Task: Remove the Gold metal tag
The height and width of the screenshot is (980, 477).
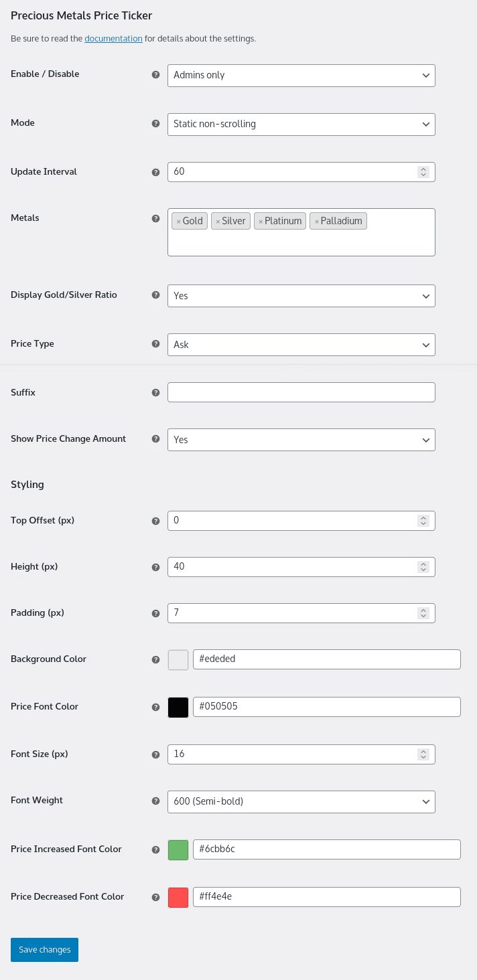Action: [x=178, y=222]
